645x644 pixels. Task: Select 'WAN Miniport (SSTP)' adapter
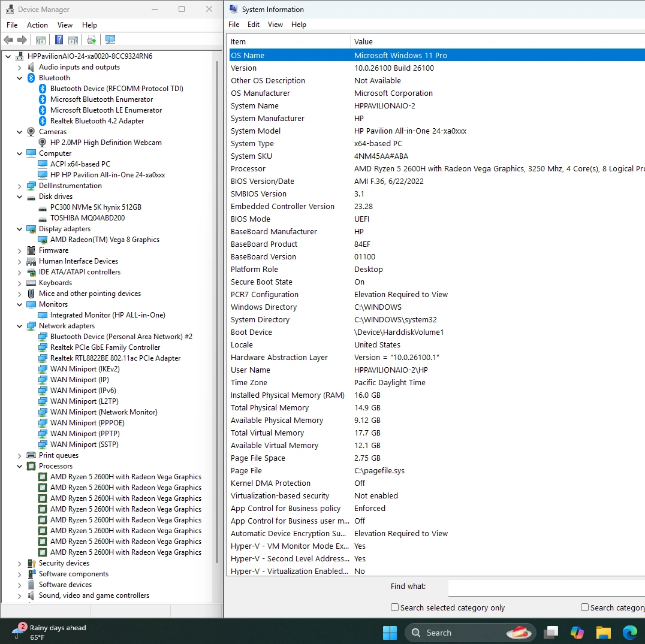click(85, 445)
